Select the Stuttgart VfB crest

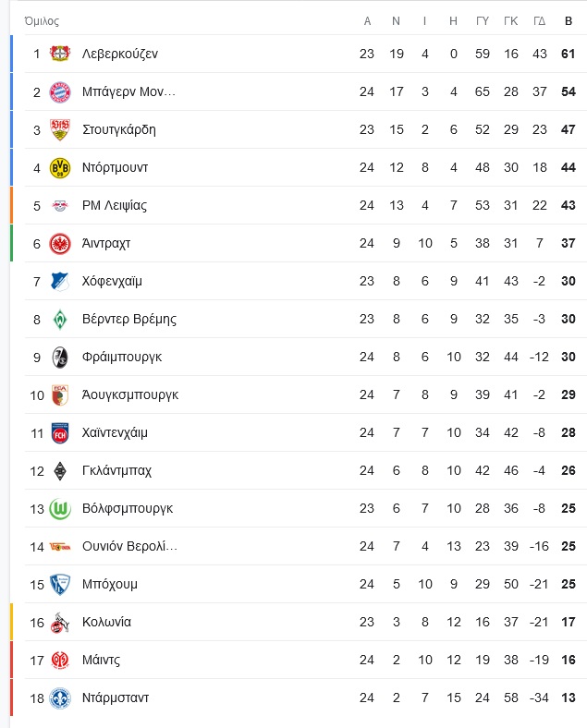point(60,130)
